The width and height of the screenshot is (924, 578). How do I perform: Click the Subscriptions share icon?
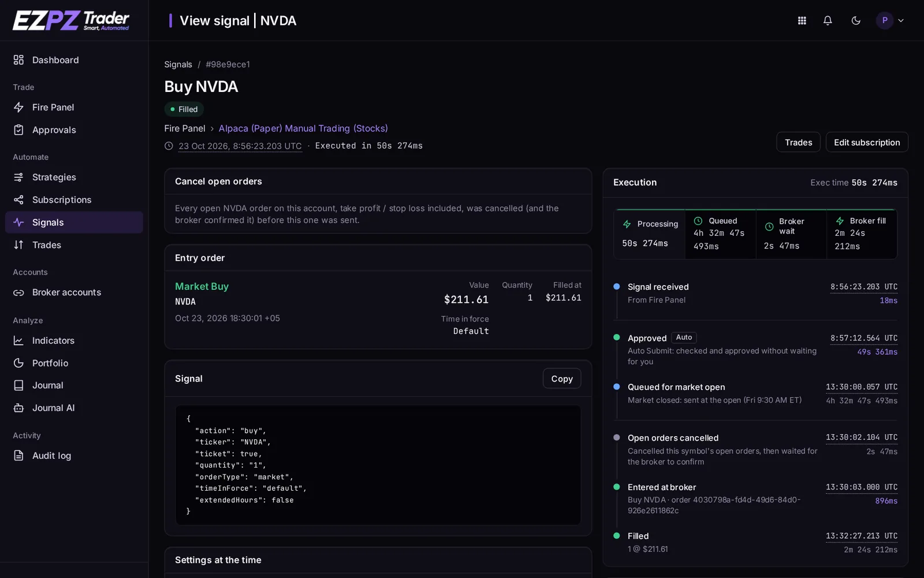click(x=18, y=200)
